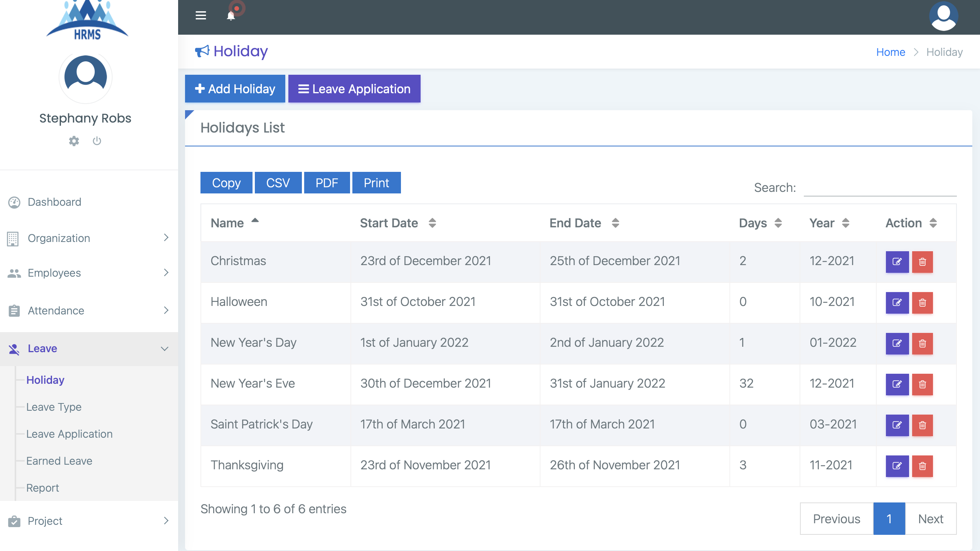Click the Next pagination button
Image resolution: width=980 pixels, height=551 pixels.
pyautogui.click(x=931, y=519)
